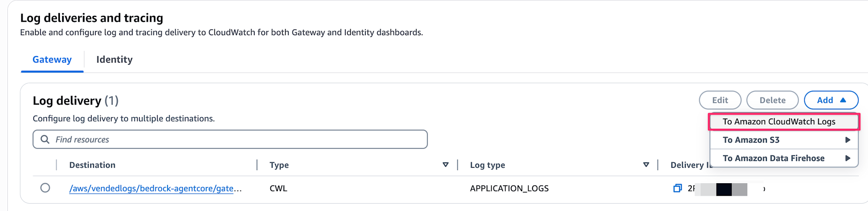Collapse the Add dropdown menu
The height and width of the screenshot is (211, 868).
pyautogui.click(x=831, y=100)
